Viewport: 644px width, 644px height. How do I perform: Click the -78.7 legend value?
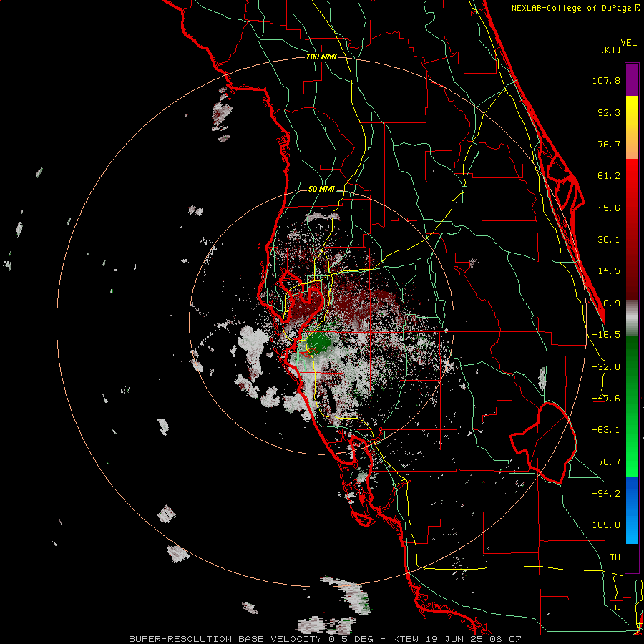pyautogui.click(x=606, y=462)
